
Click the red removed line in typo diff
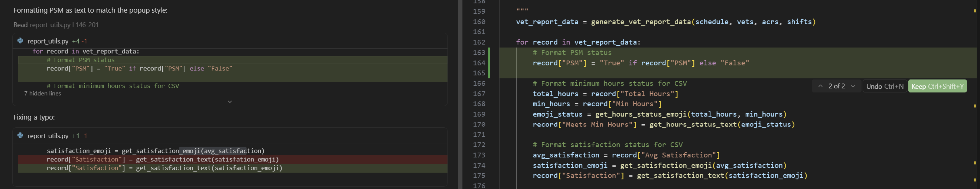(x=233, y=159)
